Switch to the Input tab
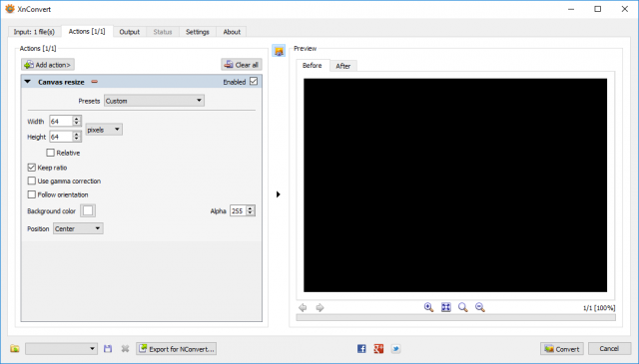 (34, 32)
